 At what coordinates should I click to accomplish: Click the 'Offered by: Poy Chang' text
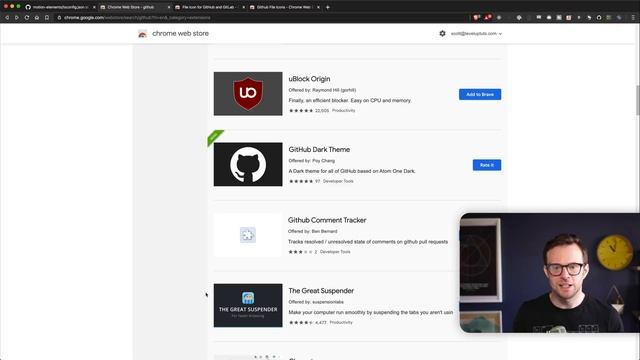(x=311, y=160)
